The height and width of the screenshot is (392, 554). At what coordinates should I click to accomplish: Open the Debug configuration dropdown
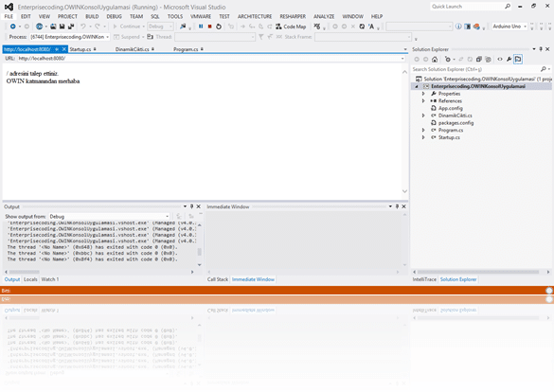(160, 27)
